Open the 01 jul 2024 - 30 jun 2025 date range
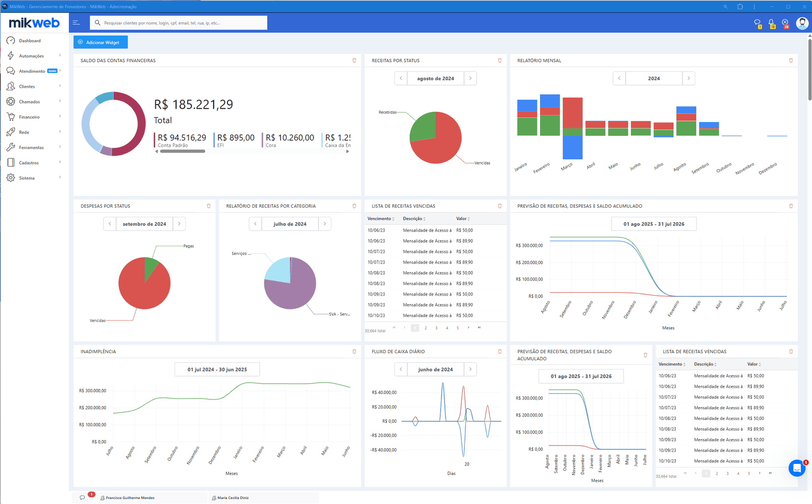The image size is (812, 504). 217,369
